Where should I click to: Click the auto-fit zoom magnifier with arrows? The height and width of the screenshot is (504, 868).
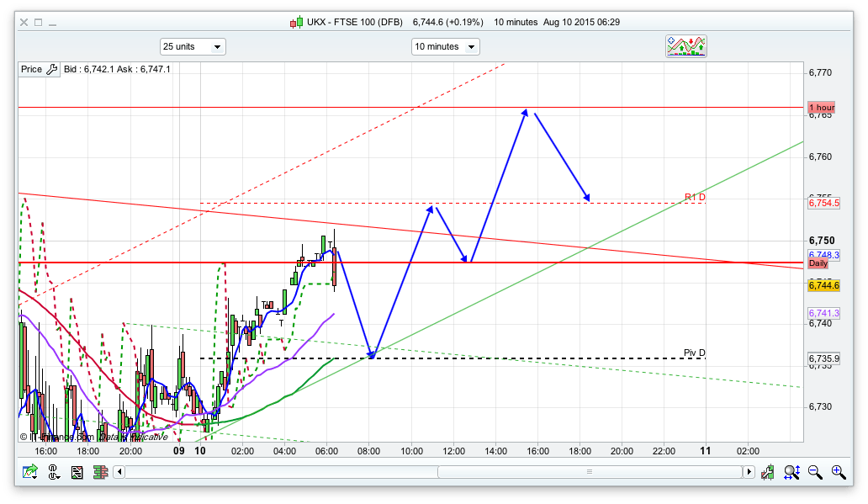791,473
